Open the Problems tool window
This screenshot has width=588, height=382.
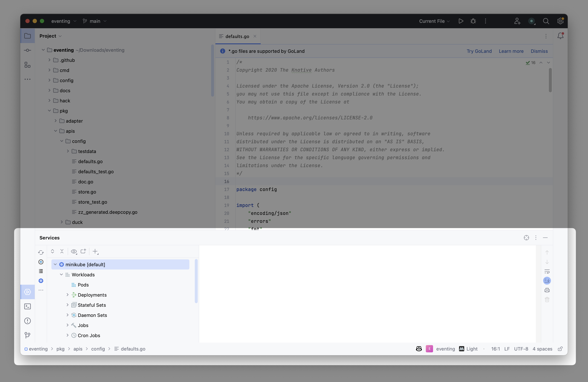27,321
